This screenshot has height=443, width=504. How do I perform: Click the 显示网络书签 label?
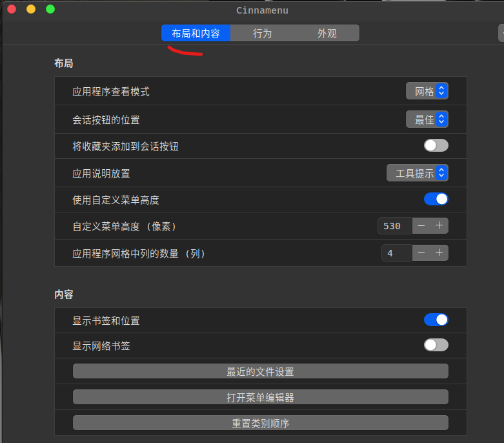coord(101,346)
